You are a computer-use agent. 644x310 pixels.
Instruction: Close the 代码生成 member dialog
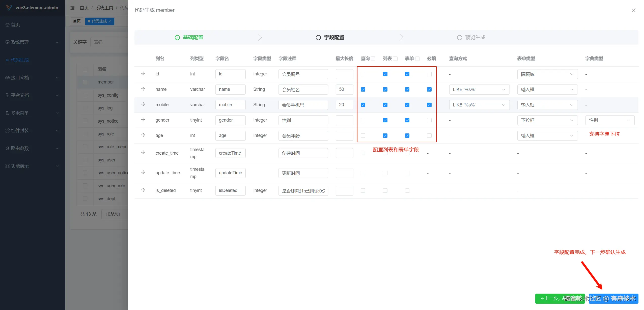[x=633, y=10]
